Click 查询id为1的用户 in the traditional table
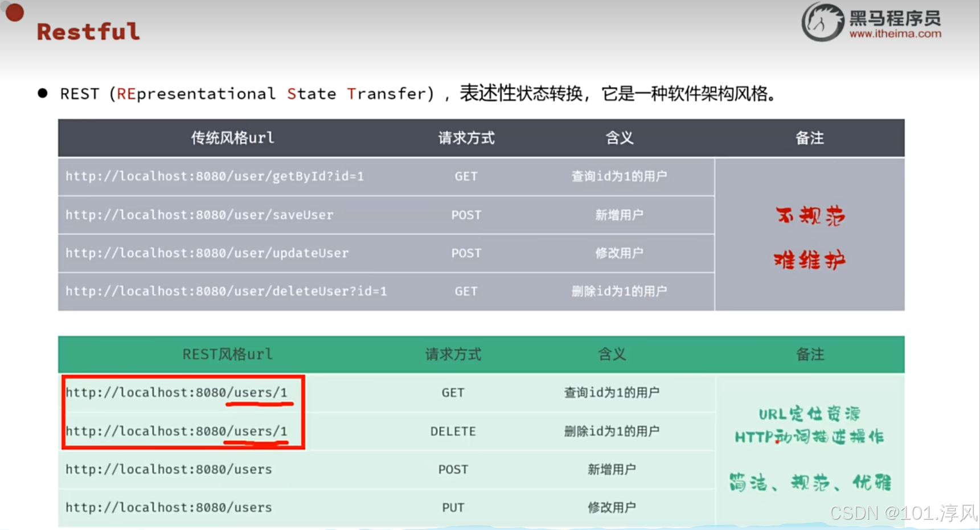Screen dimensions: 980x530 [x=619, y=176]
